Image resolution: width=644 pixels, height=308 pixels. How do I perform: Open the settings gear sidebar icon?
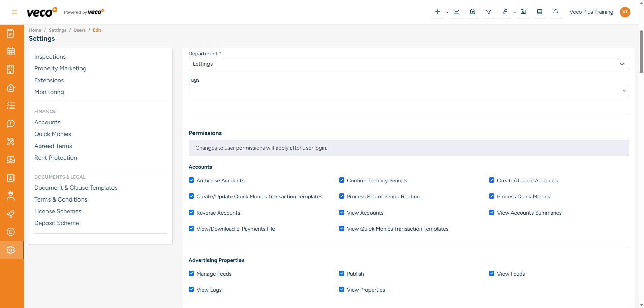pos(11,250)
